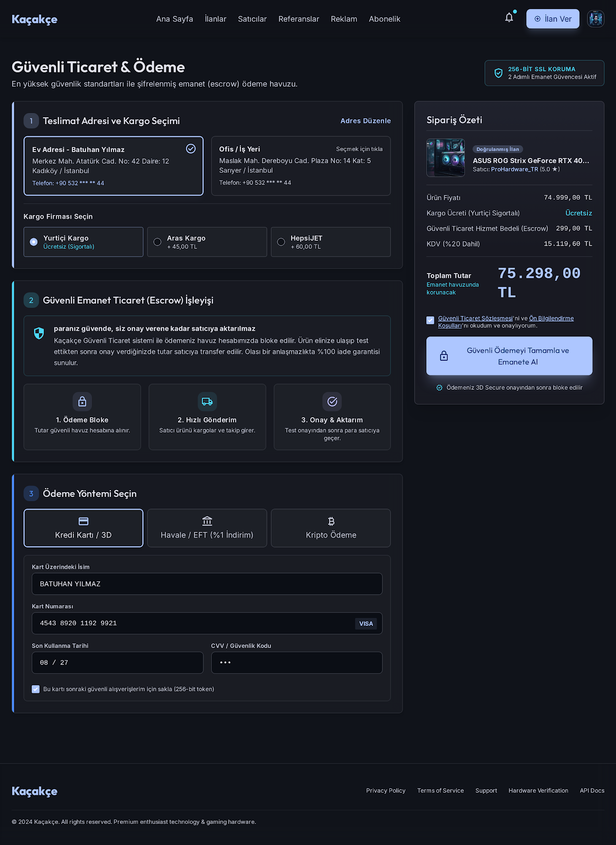616x845 pixels.
Task: Click the Kart Üzerindeki İsim input field
Action: (207, 584)
